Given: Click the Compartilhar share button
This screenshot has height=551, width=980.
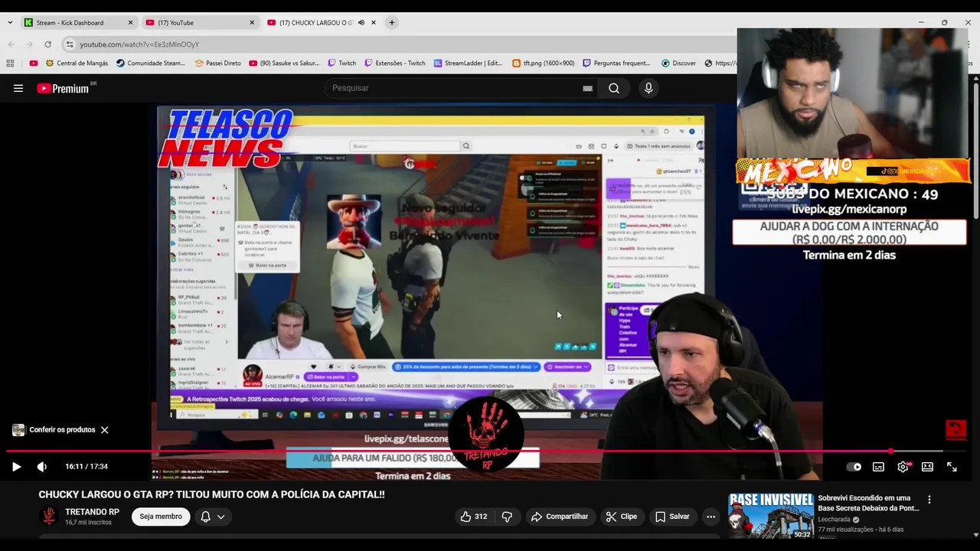Looking at the screenshot, I should pos(560,517).
